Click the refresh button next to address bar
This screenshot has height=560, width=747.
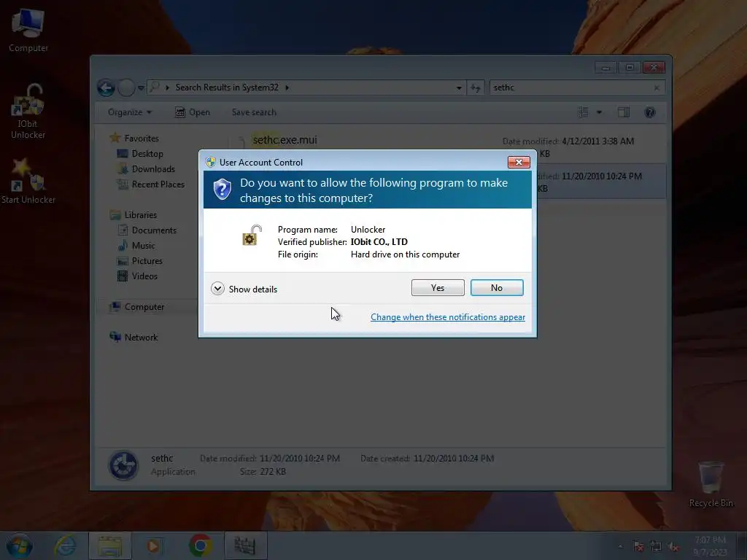(476, 87)
